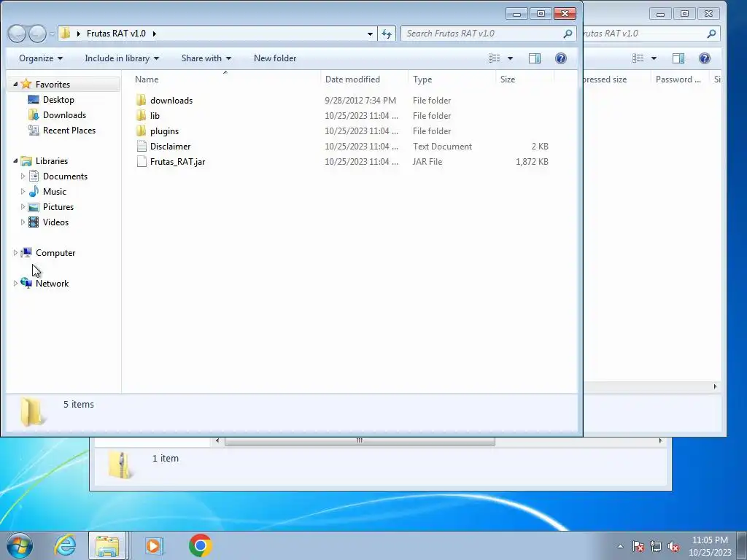Toggle the preview pane in front window
This screenshot has height=560, width=747.
coord(535,58)
